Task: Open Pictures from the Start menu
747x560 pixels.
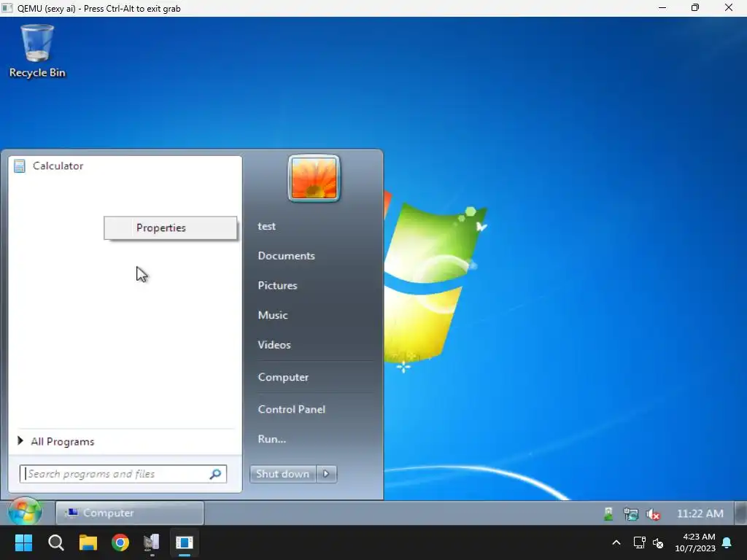Action: tap(278, 285)
